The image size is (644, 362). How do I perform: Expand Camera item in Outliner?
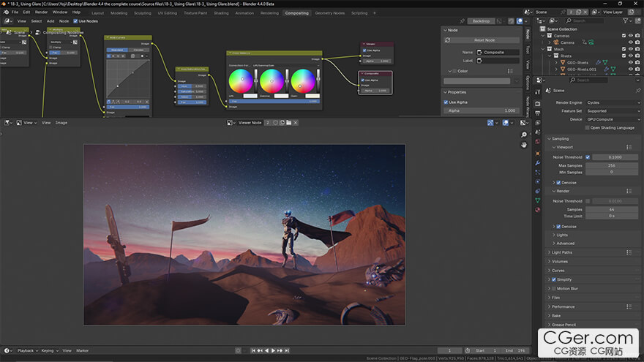[x=550, y=42]
